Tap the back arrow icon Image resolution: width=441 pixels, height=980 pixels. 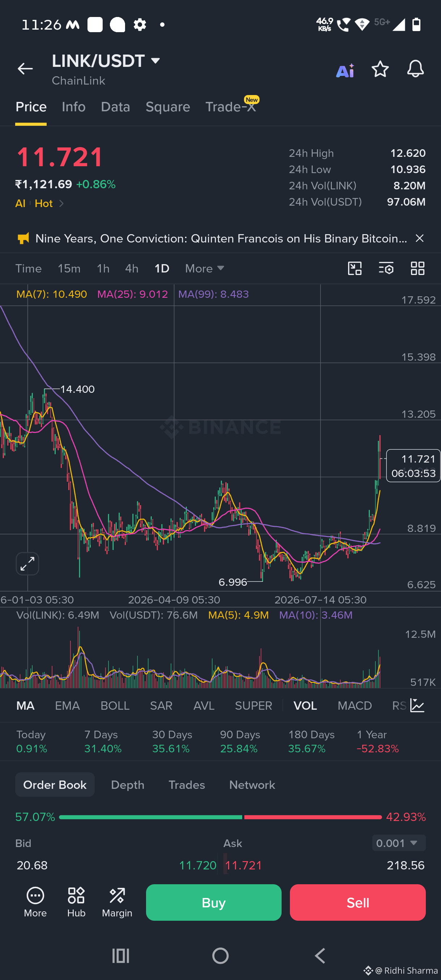pyautogui.click(x=25, y=69)
